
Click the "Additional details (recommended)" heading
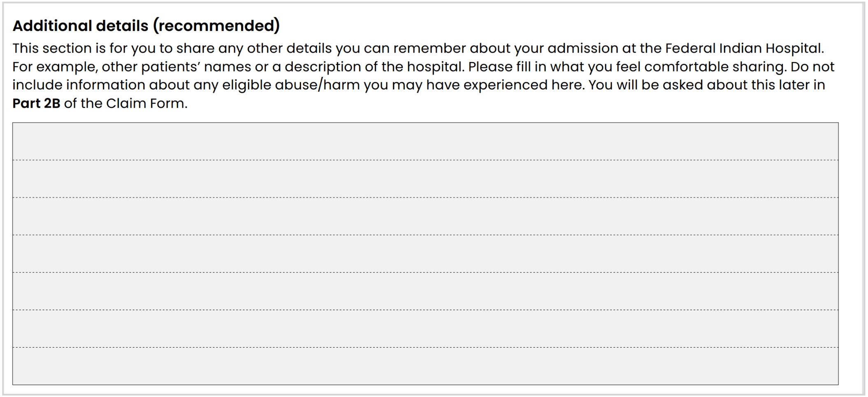[146, 25]
